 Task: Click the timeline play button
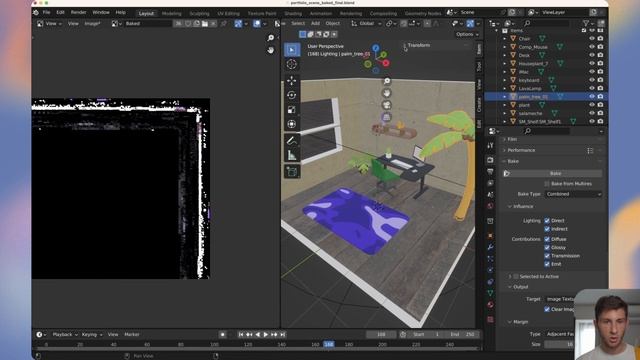click(x=266, y=335)
